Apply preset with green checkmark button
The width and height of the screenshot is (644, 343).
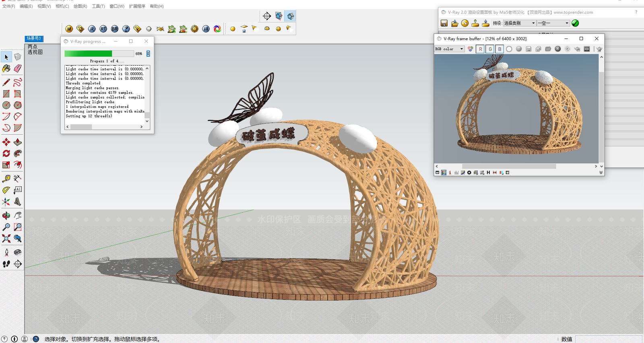click(575, 23)
